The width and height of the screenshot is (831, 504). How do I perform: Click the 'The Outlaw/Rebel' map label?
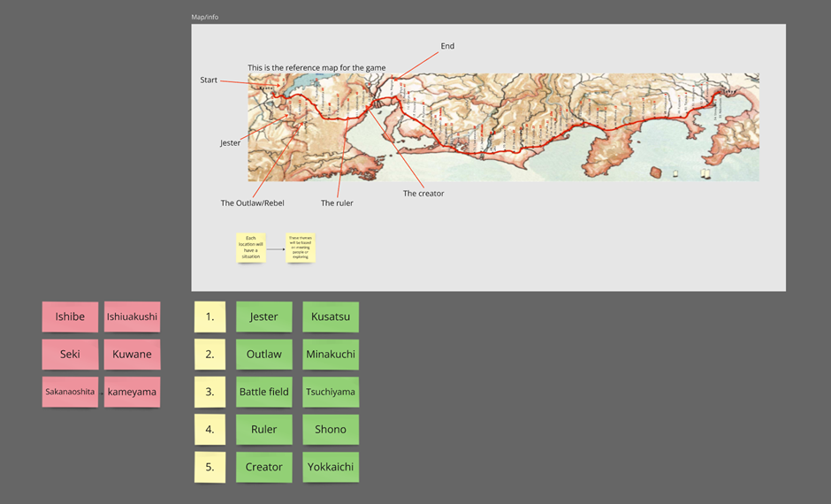click(252, 203)
